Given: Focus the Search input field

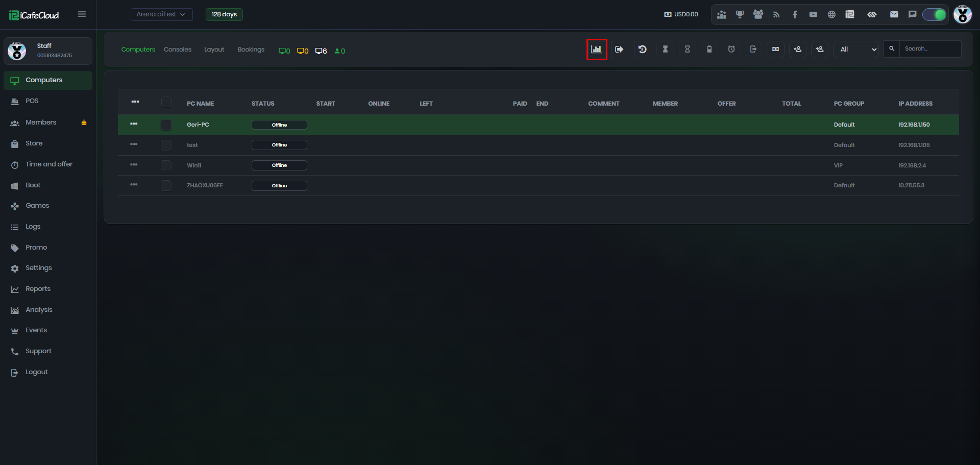Looking at the screenshot, I should click(x=930, y=49).
